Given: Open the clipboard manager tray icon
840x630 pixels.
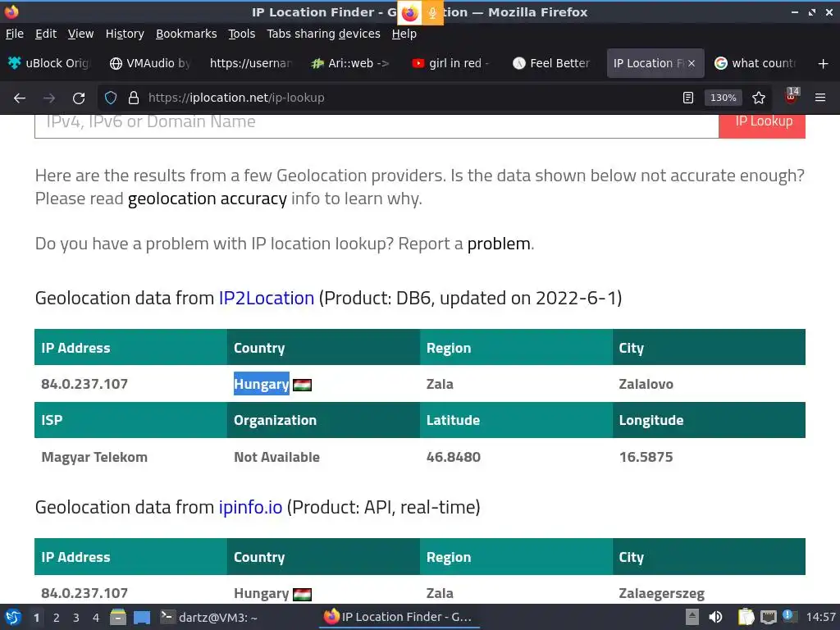Looking at the screenshot, I should (x=745, y=617).
